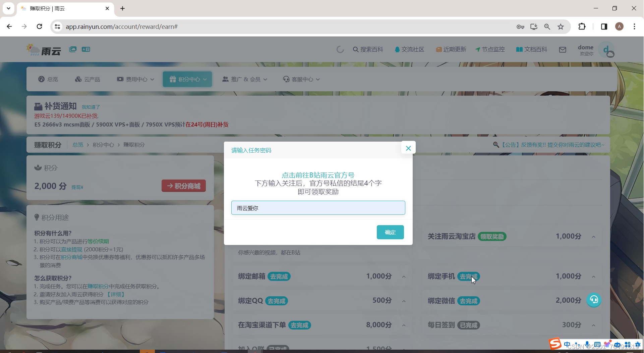
Task: Click the dome user avatar
Action: [x=607, y=50]
